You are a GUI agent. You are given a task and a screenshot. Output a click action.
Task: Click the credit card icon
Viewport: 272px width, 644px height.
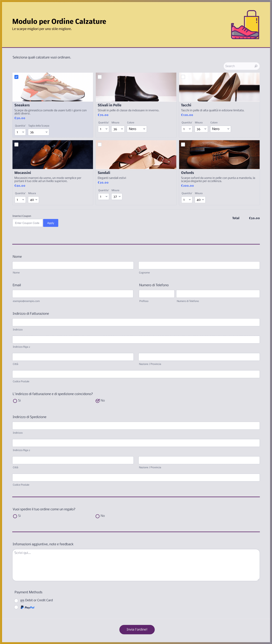click(x=22, y=600)
